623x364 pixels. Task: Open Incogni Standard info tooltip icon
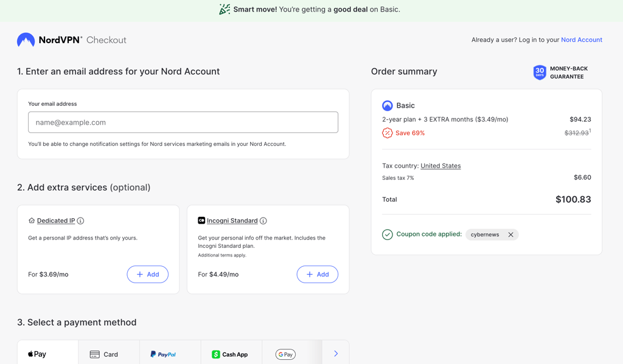click(x=263, y=221)
